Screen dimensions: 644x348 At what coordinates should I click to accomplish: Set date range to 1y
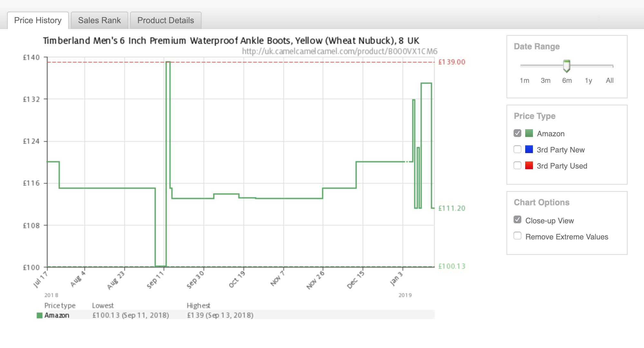pos(588,81)
